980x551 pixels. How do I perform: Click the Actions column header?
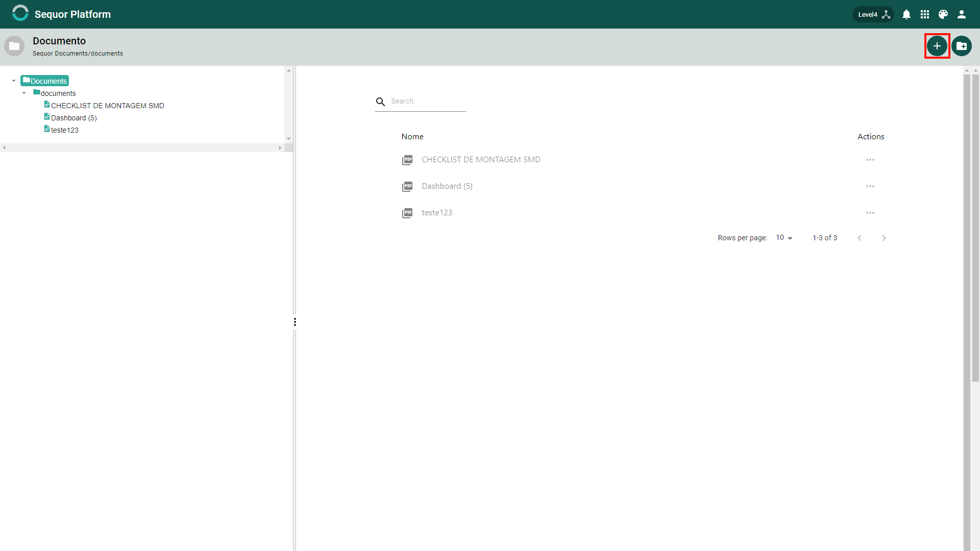click(x=871, y=136)
